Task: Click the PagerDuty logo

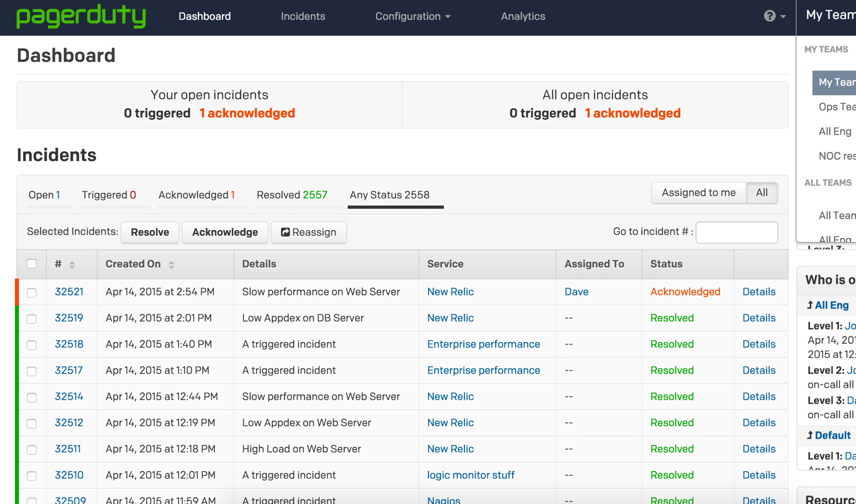Action: (x=81, y=16)
